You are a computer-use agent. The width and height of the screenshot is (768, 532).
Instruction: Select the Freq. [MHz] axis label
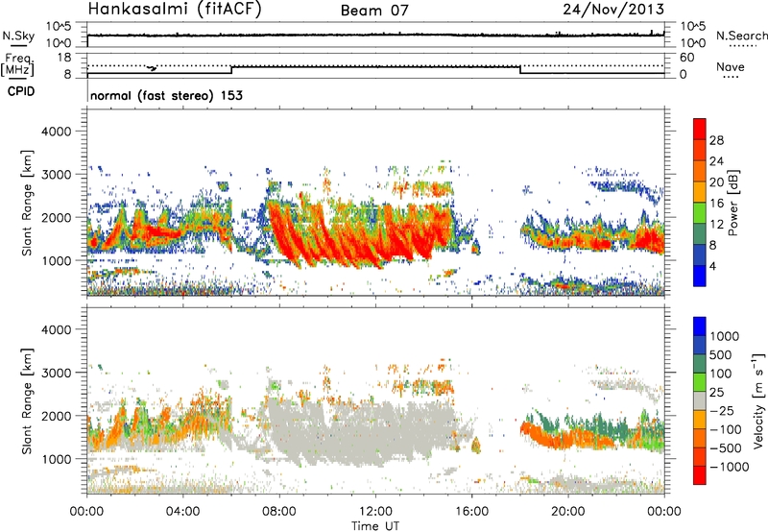[17, 64]
